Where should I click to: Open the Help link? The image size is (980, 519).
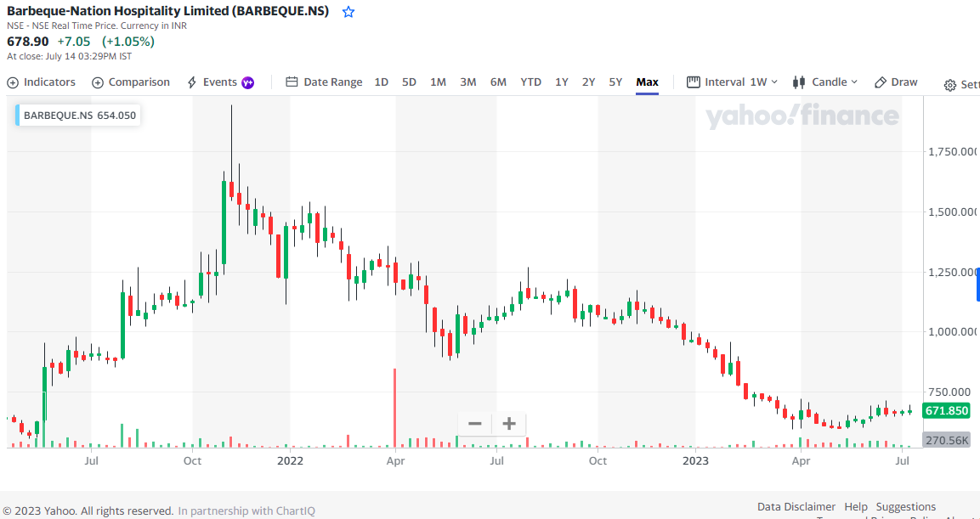point(856,506)
